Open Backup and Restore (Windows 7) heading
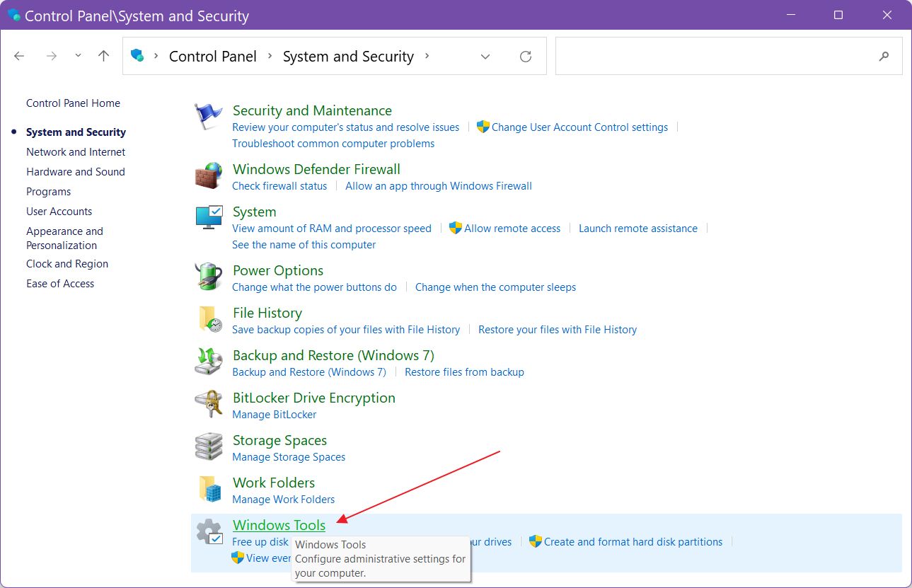912x588 pixels. 333,355
